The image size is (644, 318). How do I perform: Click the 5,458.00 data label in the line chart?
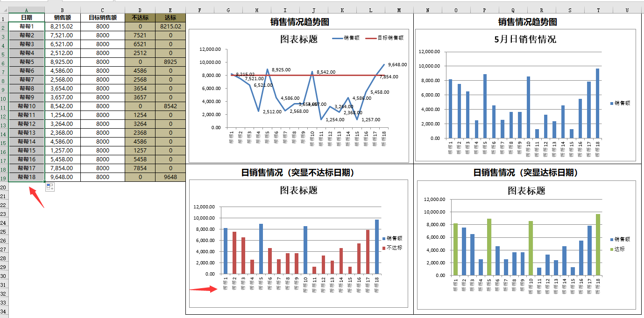[380, 92]
